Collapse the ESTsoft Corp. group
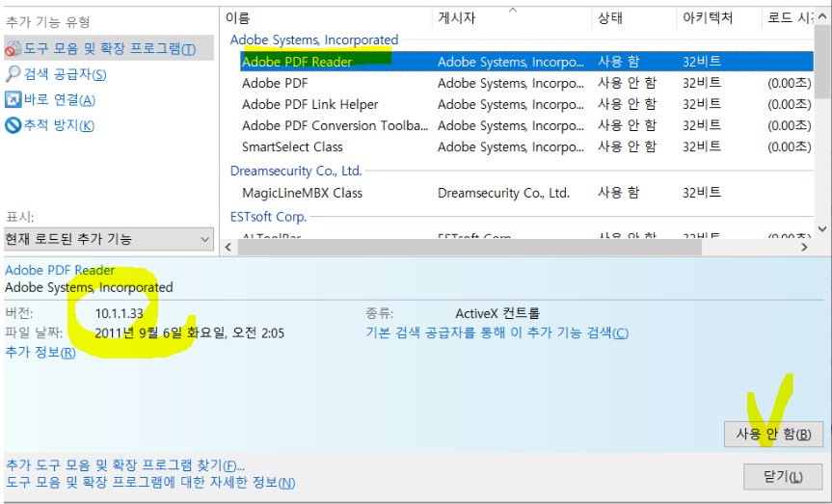This screenshot has width=832, height=504. 268,217
